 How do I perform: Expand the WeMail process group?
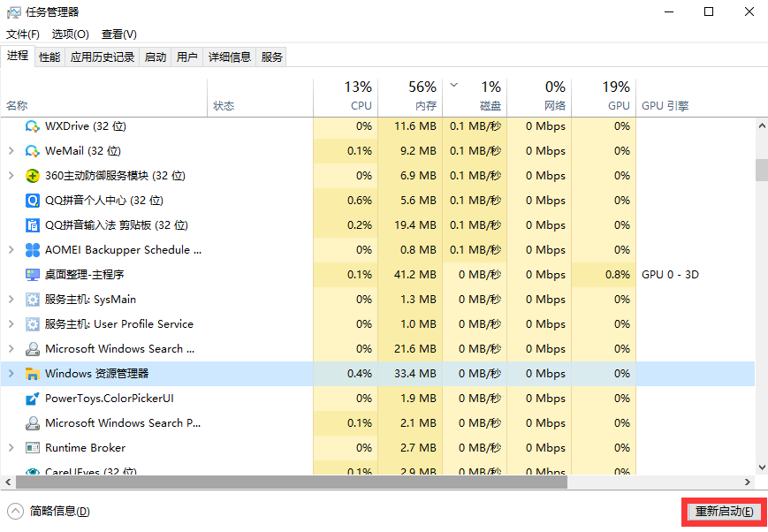11,151
